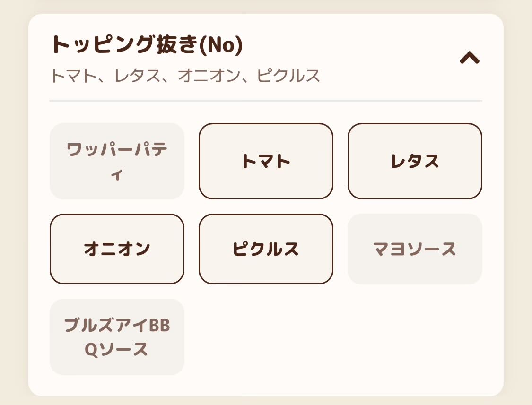Toggle off the レタス chip
The height and width of the screenshot is (405, 532).
tap(415, 161)
